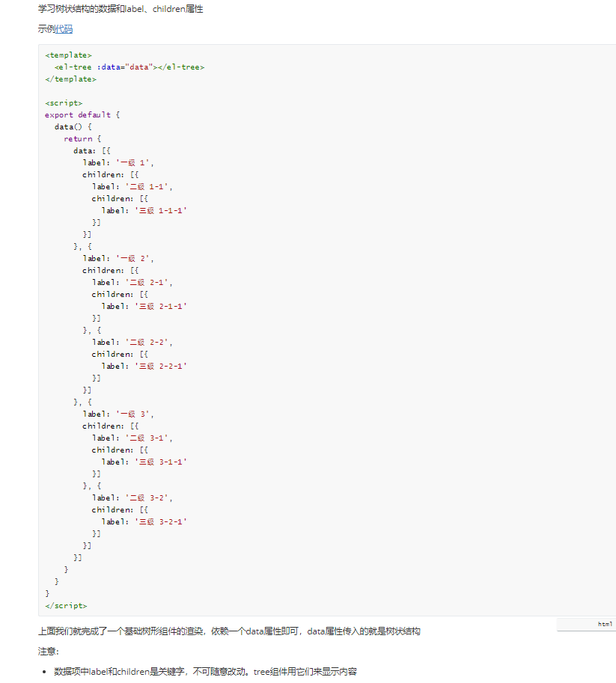Click the label '二级 3-1' line
Screen dimensions: 616x683
click(x=132, y=438)
